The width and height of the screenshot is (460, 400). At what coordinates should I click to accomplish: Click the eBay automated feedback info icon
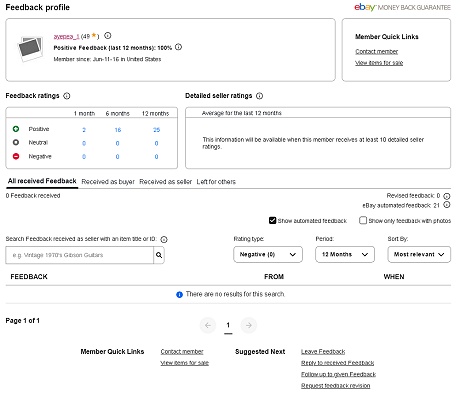447,205
